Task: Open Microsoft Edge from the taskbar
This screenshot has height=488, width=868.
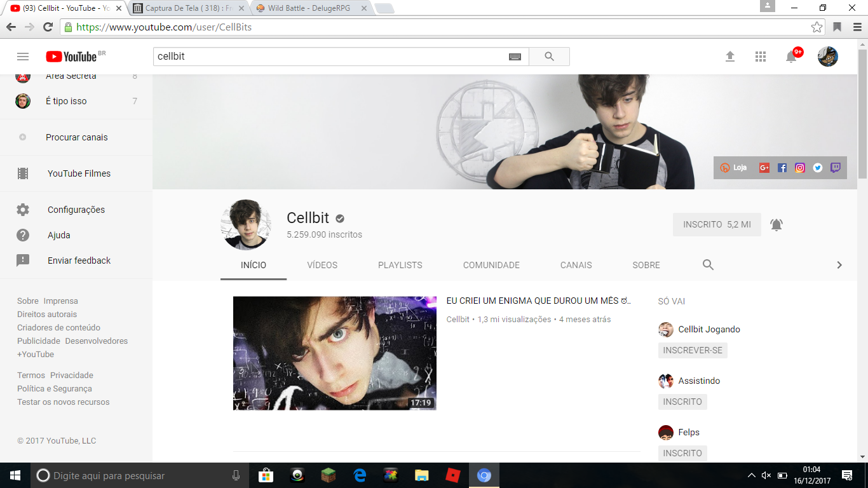Action: (360, 475)
